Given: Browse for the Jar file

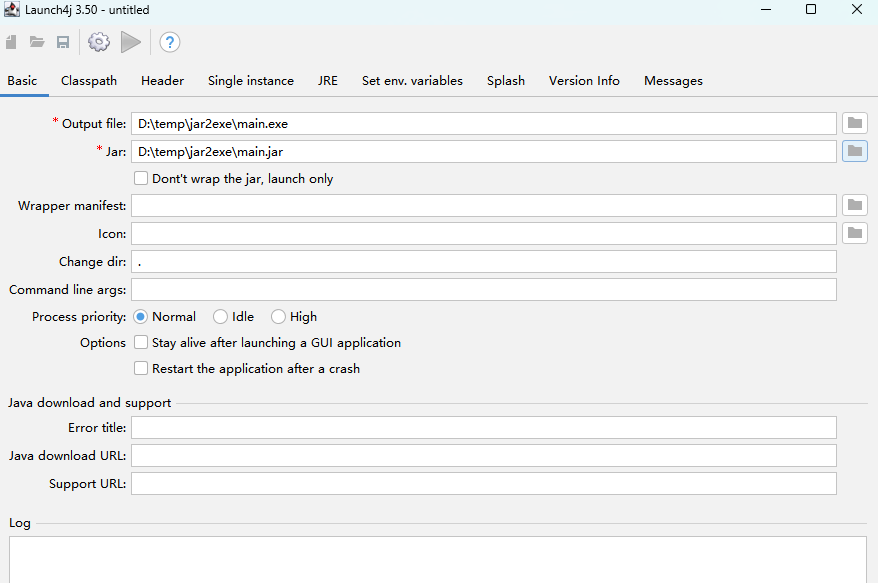Looking at the screenshot, I should 854,151.
